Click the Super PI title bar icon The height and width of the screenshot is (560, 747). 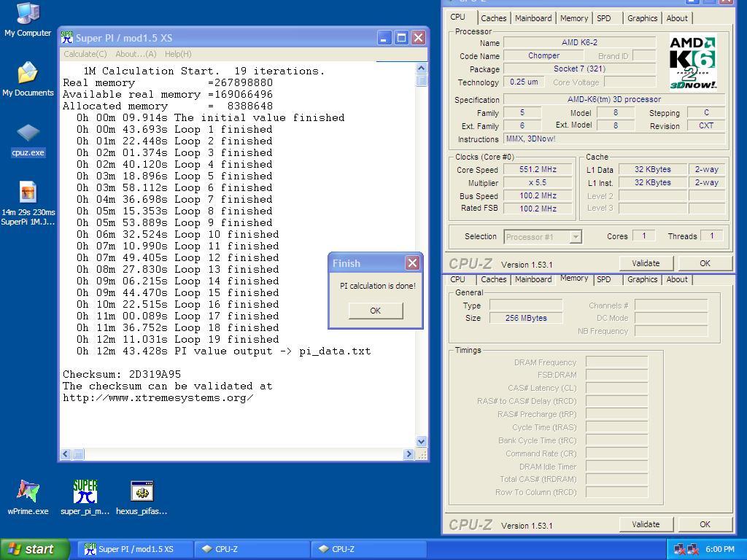point(67,38)
